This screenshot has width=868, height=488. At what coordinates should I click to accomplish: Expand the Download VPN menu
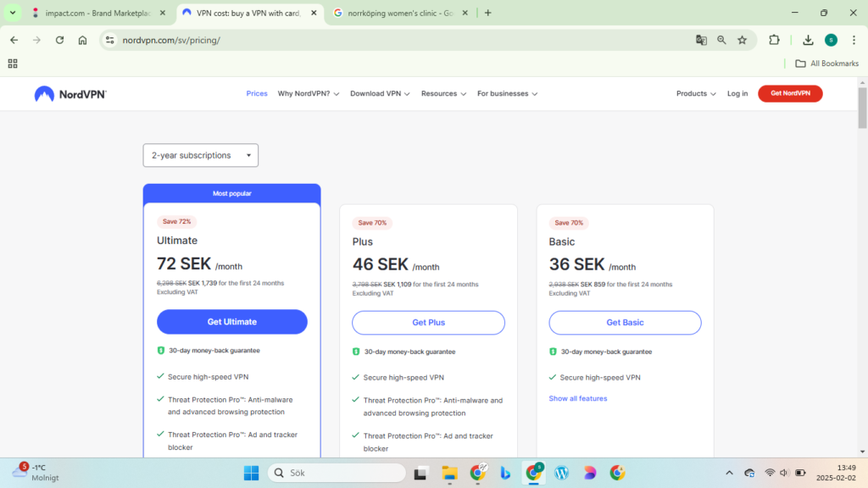[380, 93]
